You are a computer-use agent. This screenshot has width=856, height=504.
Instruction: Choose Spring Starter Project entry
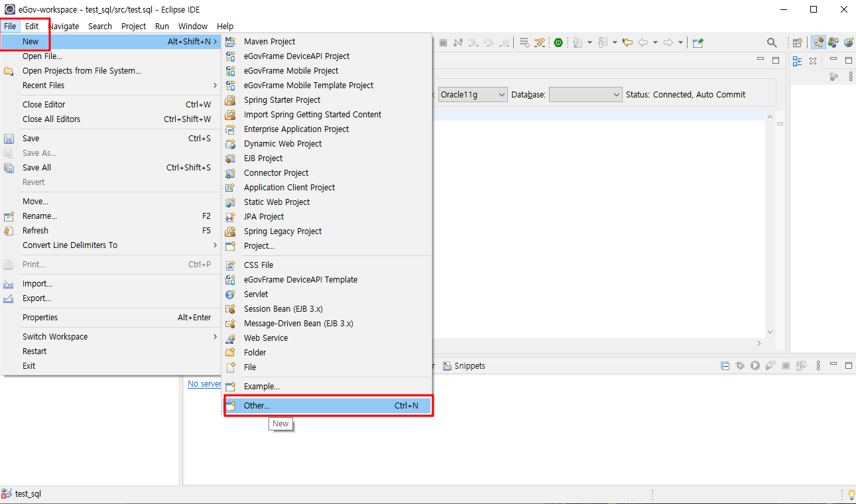tap(328, 99)
